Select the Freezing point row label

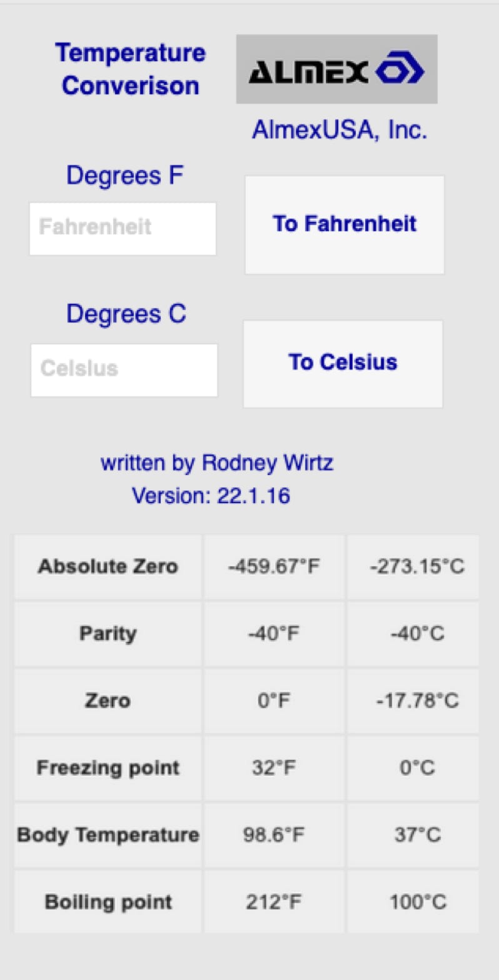(x=108, y=767)
